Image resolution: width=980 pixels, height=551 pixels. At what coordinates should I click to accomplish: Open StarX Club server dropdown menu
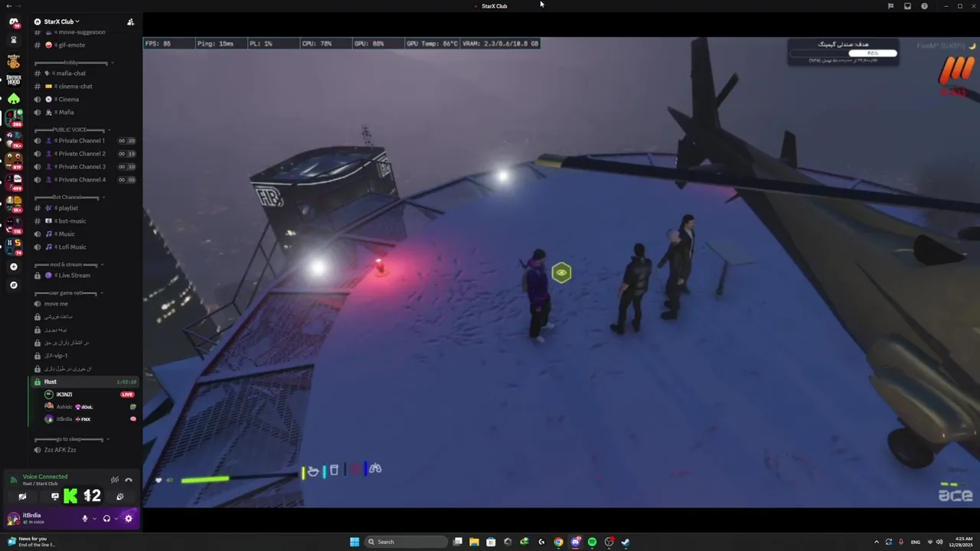pos(61,21)
